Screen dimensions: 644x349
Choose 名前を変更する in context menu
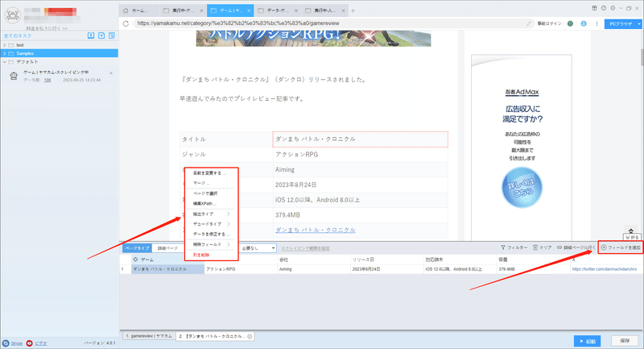click(x=211, y=173)
